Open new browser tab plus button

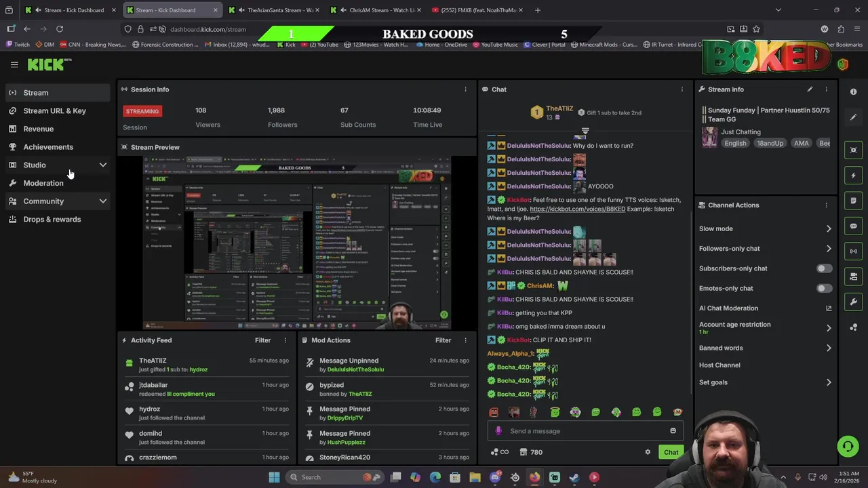[538, 10]
